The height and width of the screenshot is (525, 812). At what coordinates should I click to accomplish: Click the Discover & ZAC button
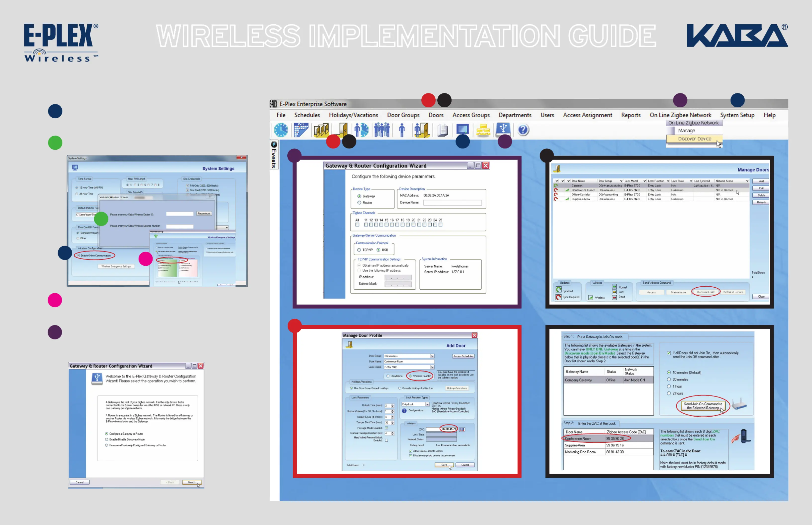coord(705,292)
